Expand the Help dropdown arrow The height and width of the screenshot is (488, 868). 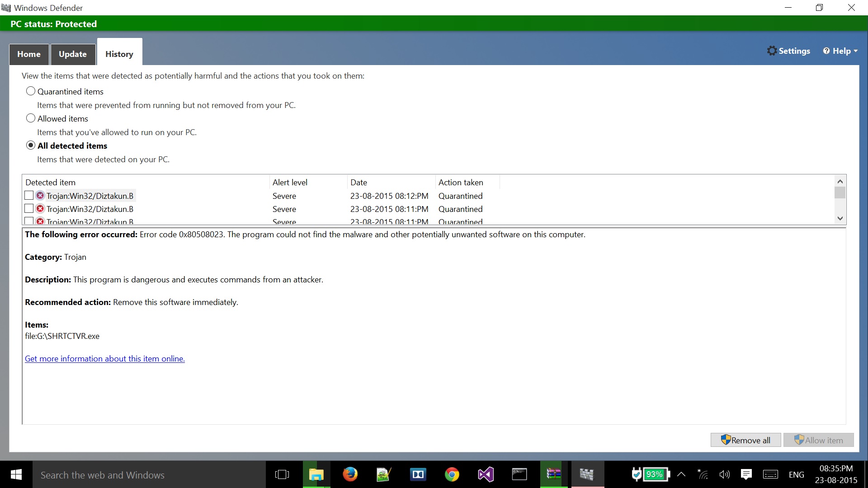(x=856, y=51)
